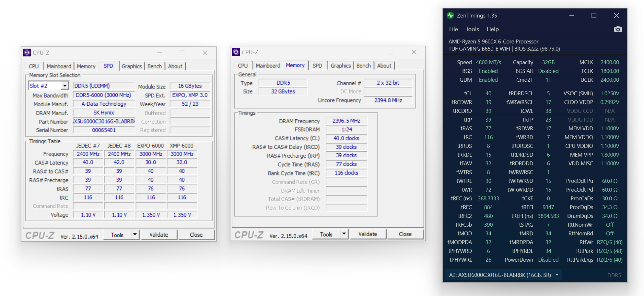Minimize the CPU-Z Memory window
The image size is (644, 296).
coord(369,52)
